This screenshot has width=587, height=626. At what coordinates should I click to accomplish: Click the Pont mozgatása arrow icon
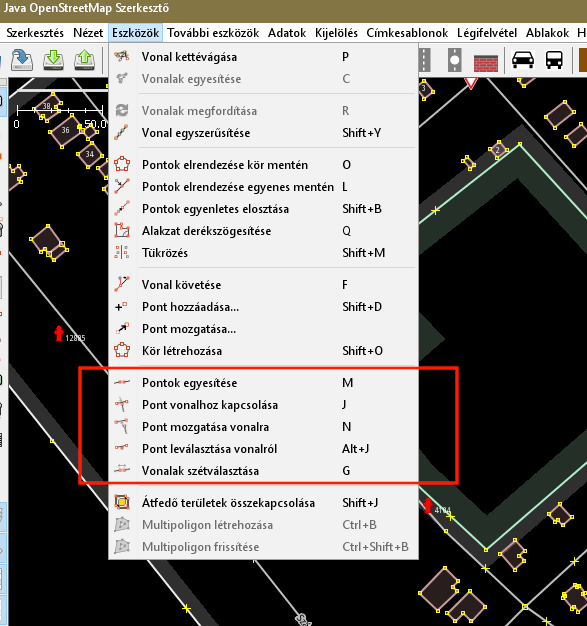tap(122, 329)
